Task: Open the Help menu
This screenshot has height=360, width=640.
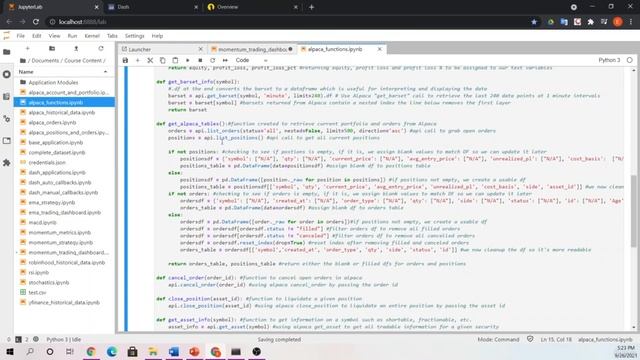Action: [x=157, y=36]
